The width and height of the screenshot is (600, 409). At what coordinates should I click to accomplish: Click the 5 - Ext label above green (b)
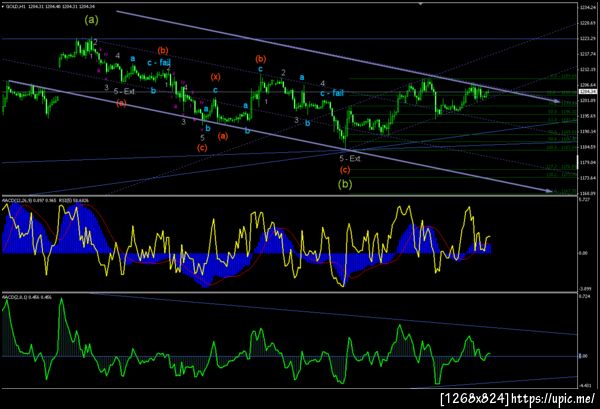point(350,158)
